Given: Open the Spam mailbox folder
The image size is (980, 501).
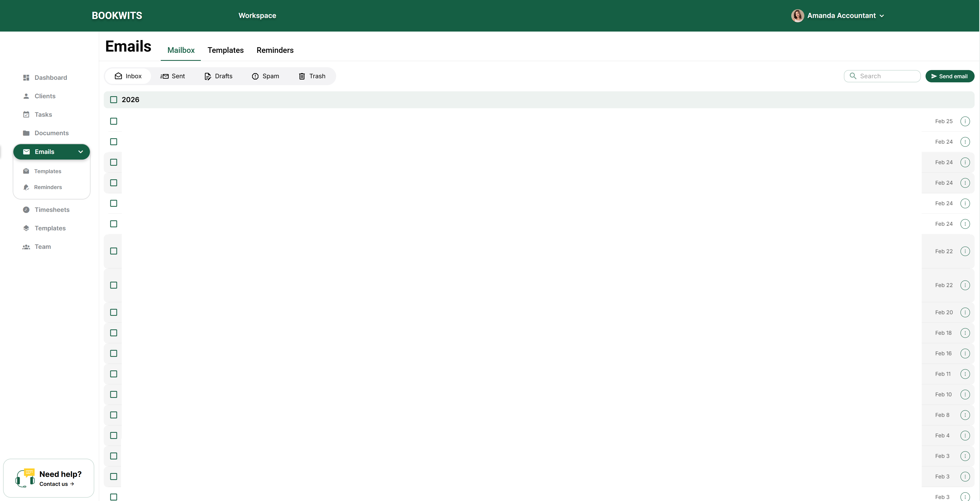Looking at the screenshot, I should coord(266,76).
